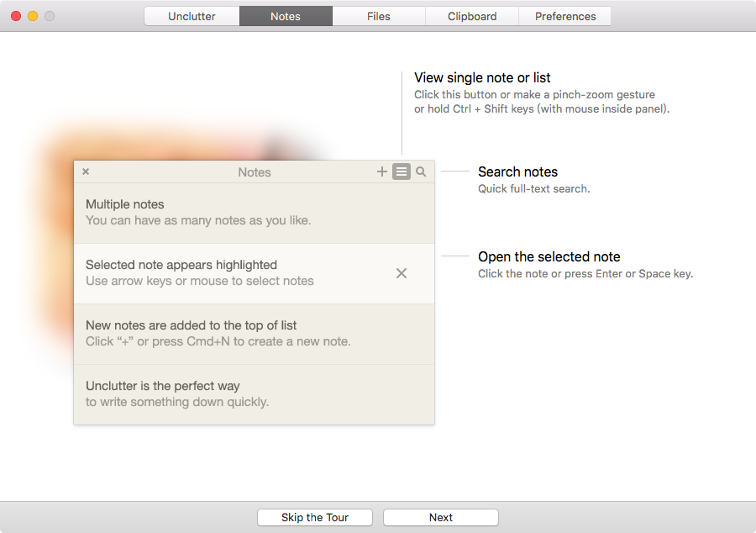
Task: Open note search with the magnifier icon
Action: click(x=421, y=172)
